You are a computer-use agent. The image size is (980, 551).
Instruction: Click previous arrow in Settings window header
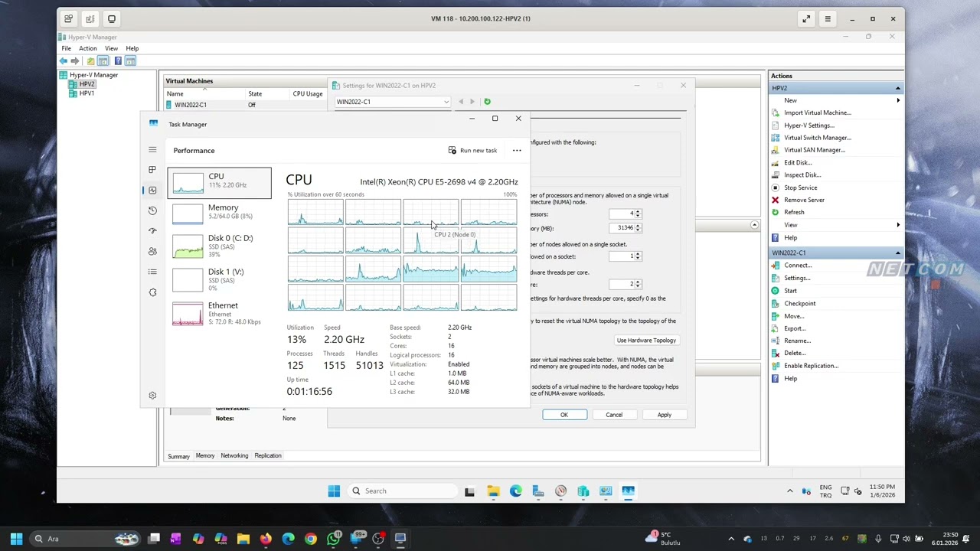[x=461, y=102]
